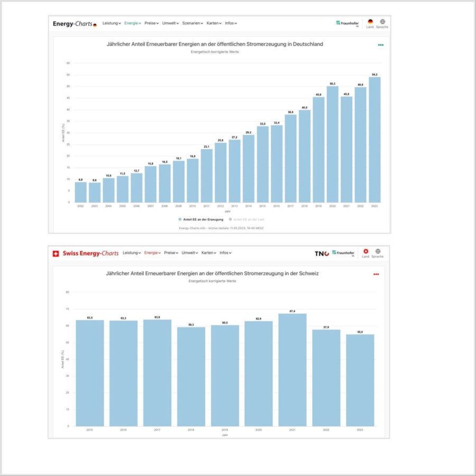The height and width of the screenshot is (476, 476).
Task: Open the green Energie menu in the top header
Action: (133, 23)
